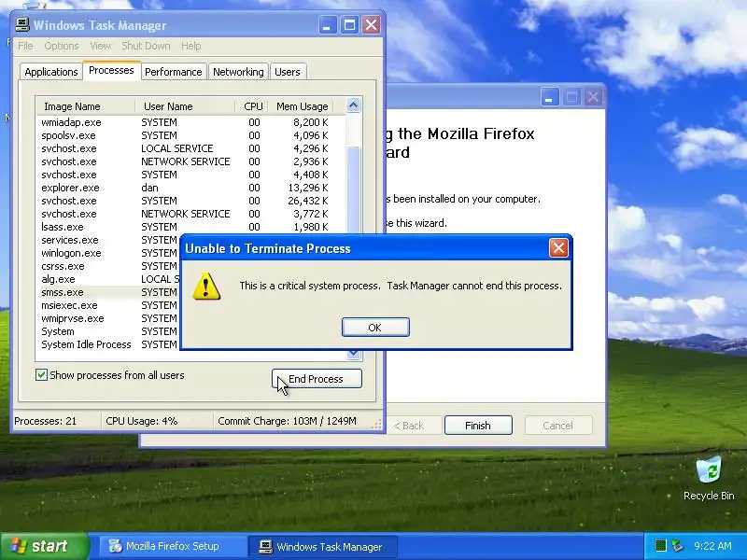Open the Help menu
The height and width of the screenshot is (560, 747).
click(x=191, y=46)
